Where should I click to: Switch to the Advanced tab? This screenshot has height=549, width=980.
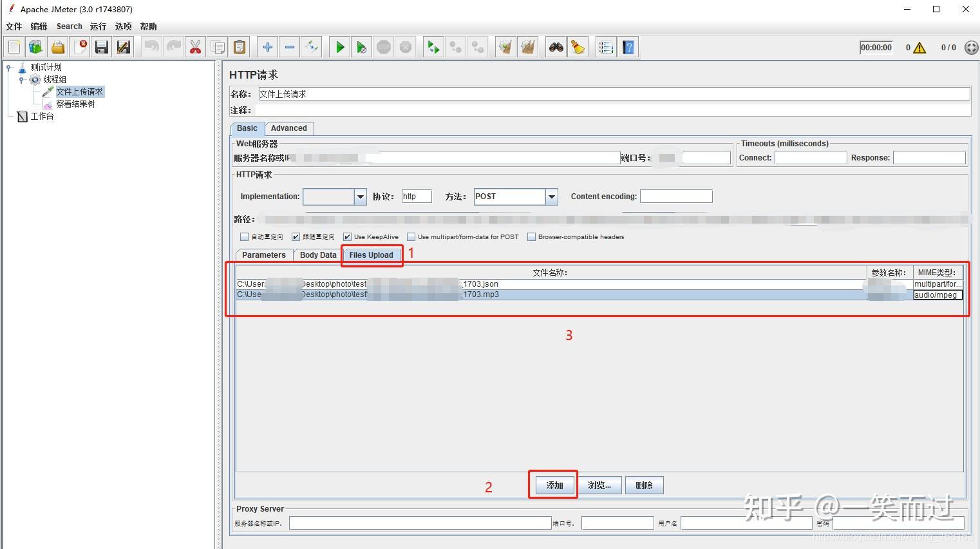[288, 128]
